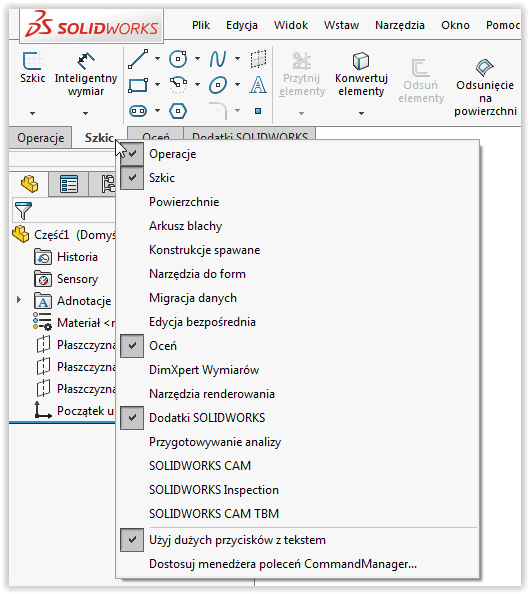Open the Pomoc menu
The image size is (529, 594).
click(502, 25)
